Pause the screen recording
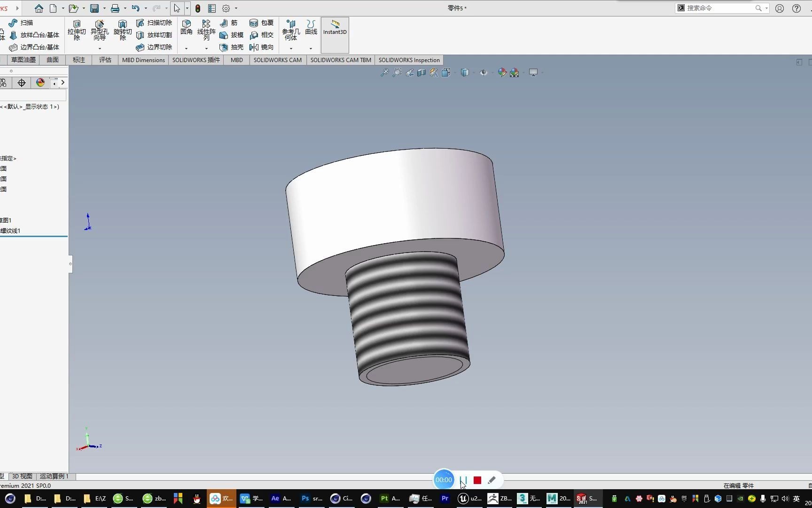This screenshot has height=508, width=812. coord(463,480)
